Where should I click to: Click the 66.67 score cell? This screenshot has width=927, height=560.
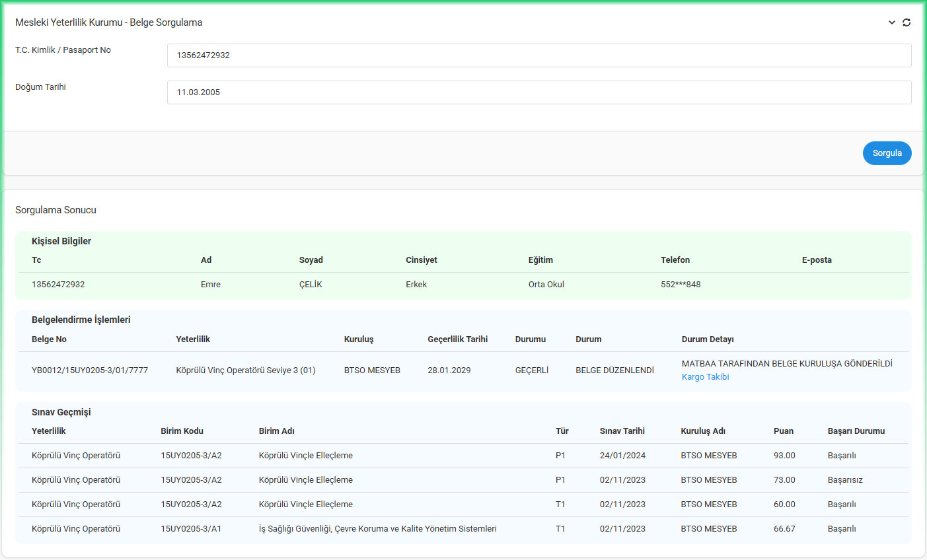click(784, 529)
